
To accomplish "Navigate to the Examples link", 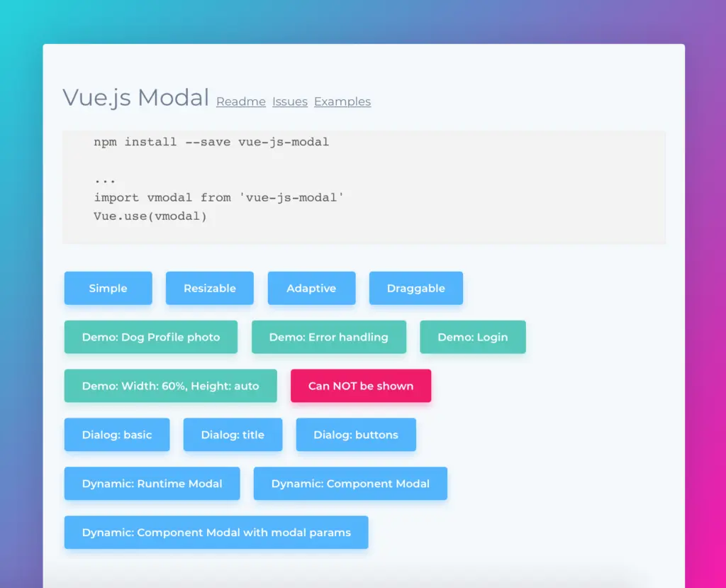I will (x=342, y=101).
